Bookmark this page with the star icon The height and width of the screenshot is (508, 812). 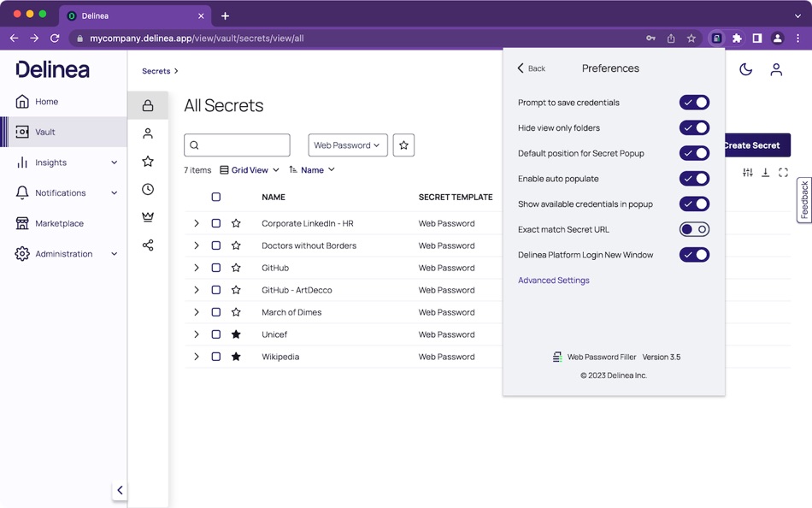click(691, 38)
